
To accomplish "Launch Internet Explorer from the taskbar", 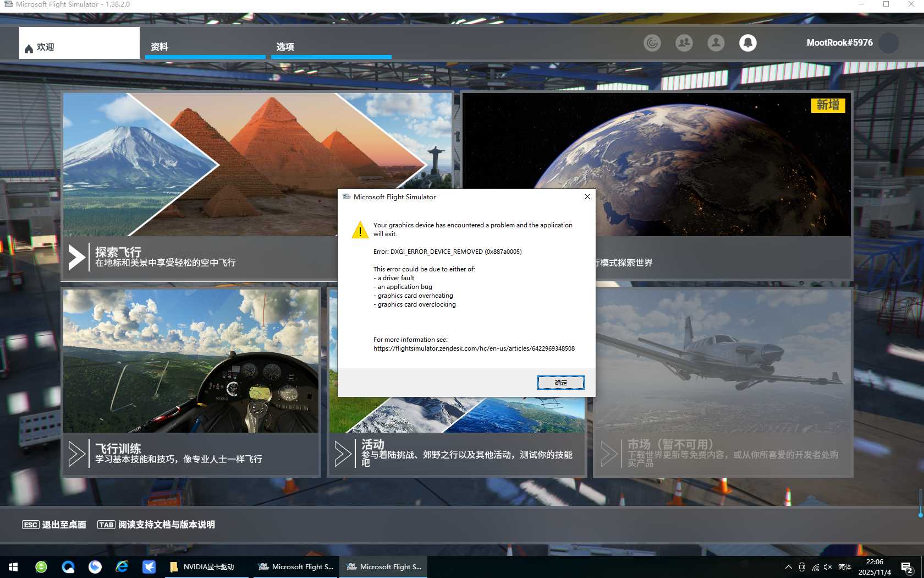I will pyautogui.click(x=122, y=566).
